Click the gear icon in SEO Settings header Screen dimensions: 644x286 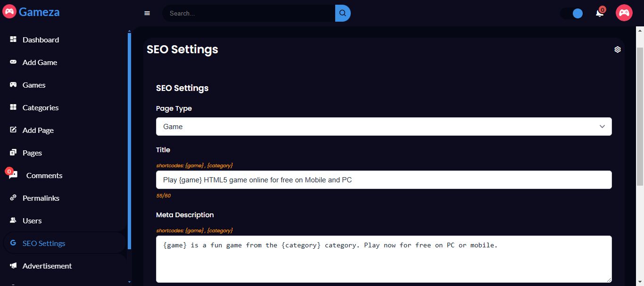(618, 49)
